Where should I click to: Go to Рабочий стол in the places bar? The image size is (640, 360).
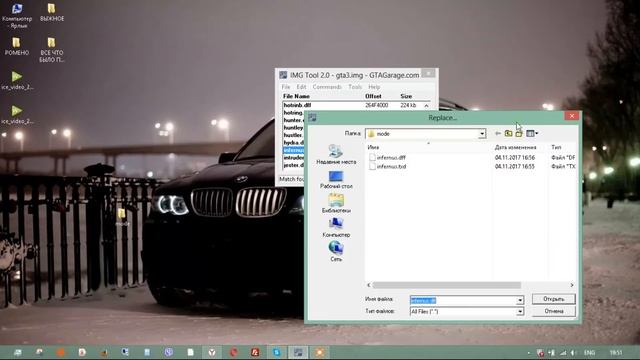point(336,180)
